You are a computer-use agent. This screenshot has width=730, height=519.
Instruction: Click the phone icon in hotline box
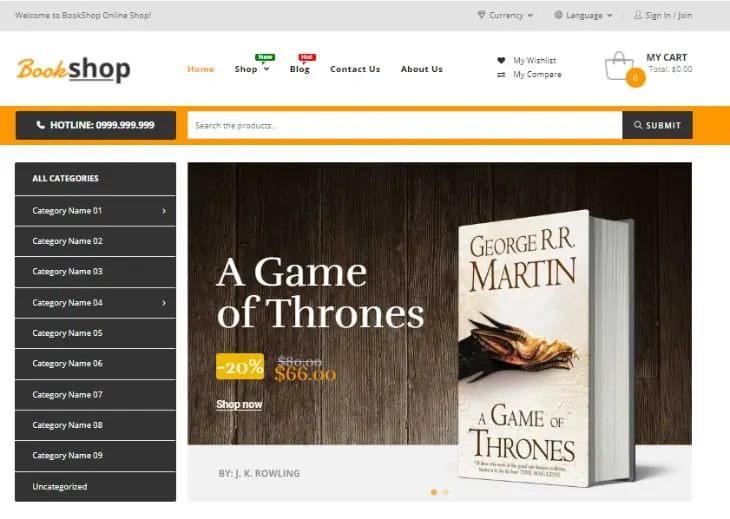(41, 125)
